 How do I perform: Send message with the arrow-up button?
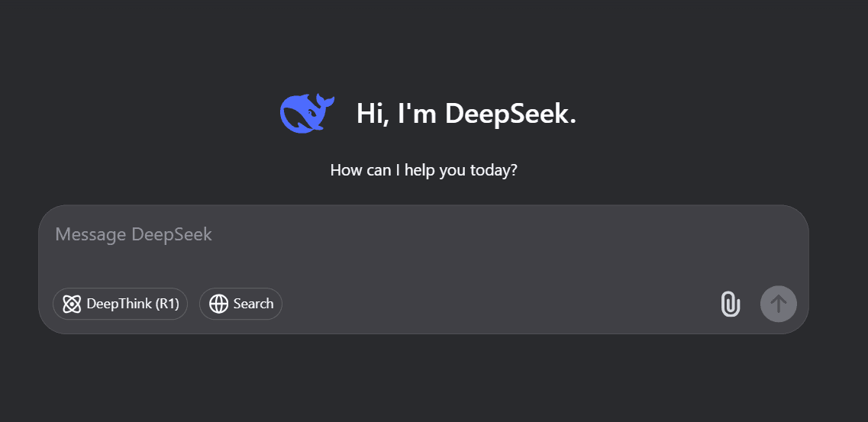779,304
